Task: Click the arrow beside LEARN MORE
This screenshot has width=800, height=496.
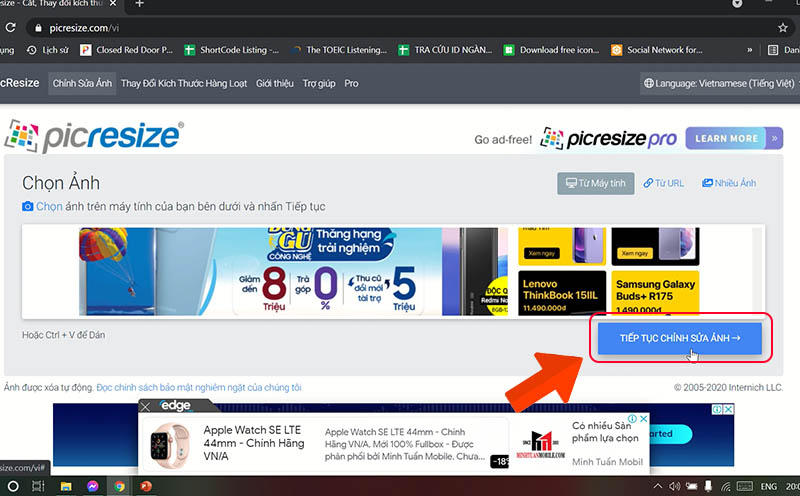Action: coord(774,138)
